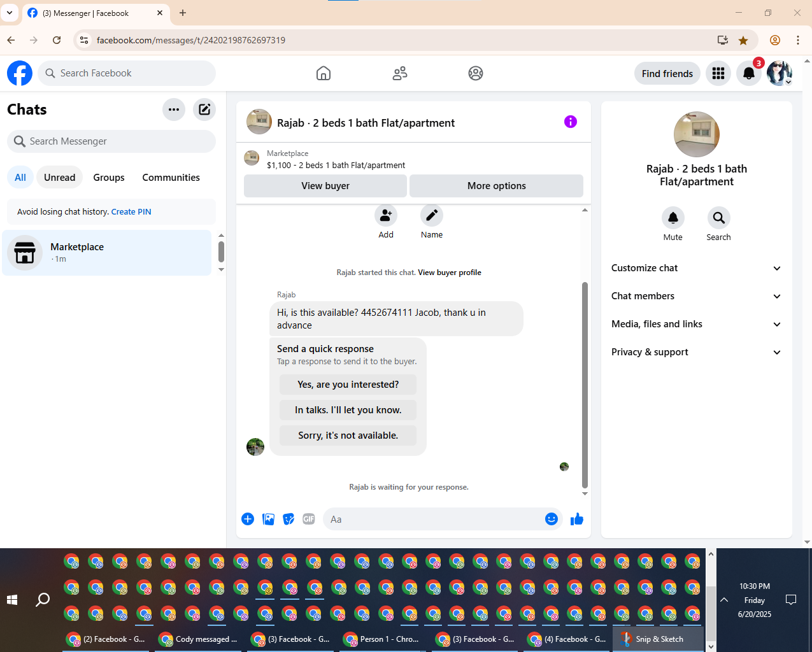Switch to the Groups chats tab
This screenshot has height=652, width=812.
(109, 178)
